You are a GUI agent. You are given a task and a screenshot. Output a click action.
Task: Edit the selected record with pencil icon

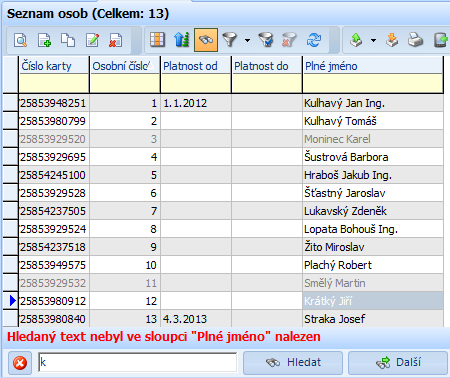click(92, 40)
